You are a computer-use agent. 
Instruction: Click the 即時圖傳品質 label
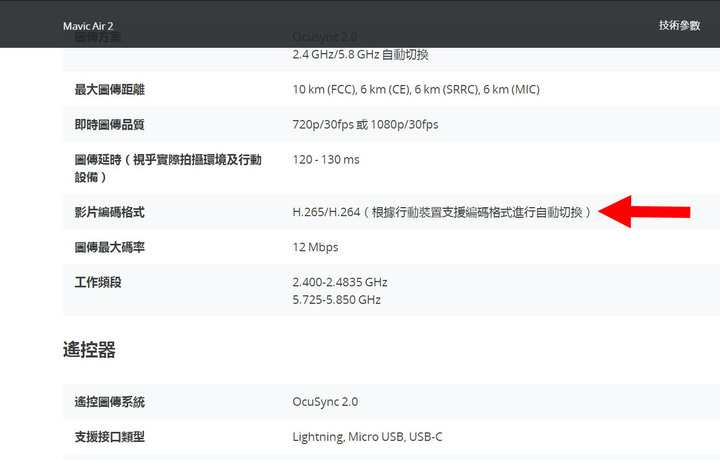tap(110, 124)
